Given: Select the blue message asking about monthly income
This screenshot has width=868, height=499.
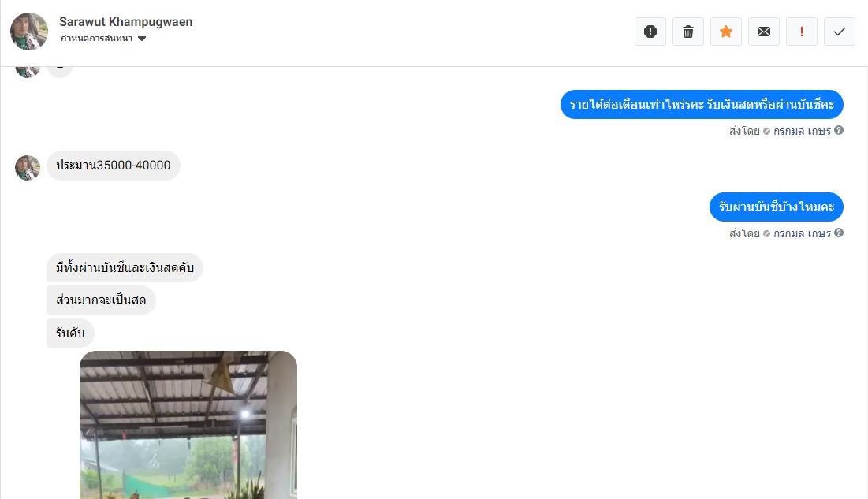Looking at the screenshot, I should click(x=702, y=104).
